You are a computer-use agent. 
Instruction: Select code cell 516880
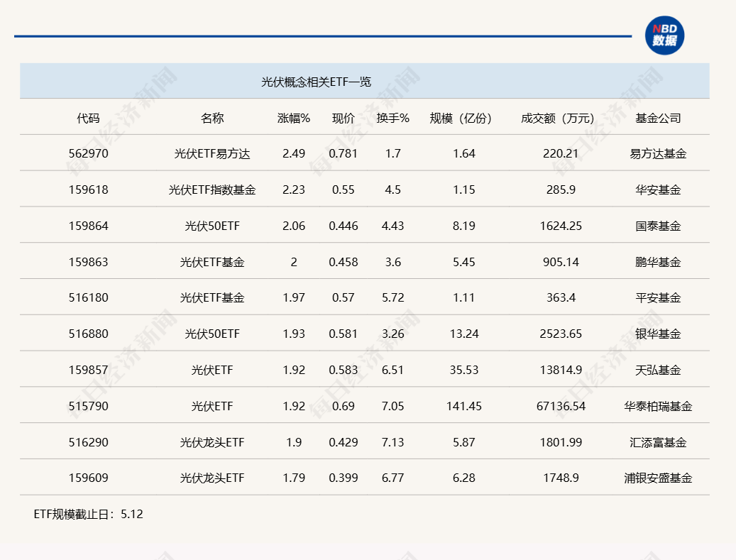(88, 334)
